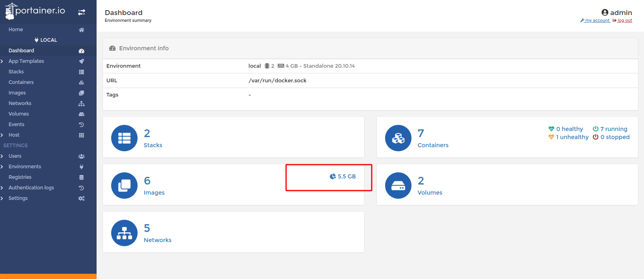
Task: Click the 'Environment summary' subtitle
Action: pos(128,20)
